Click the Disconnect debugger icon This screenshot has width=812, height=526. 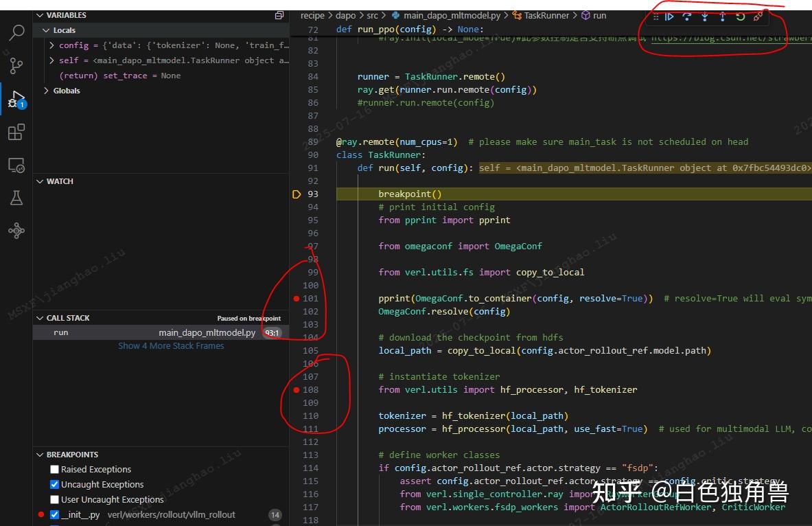coord(758,17)
